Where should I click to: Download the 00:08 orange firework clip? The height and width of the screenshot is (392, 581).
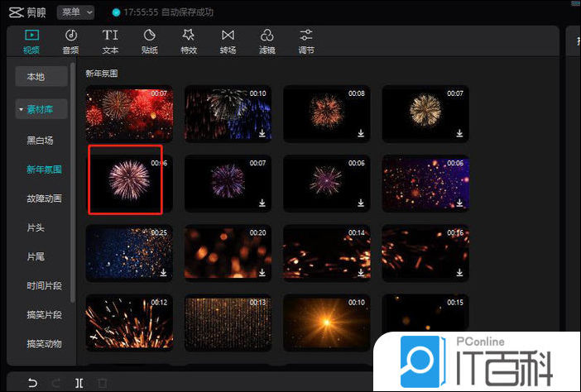(362, 132)
